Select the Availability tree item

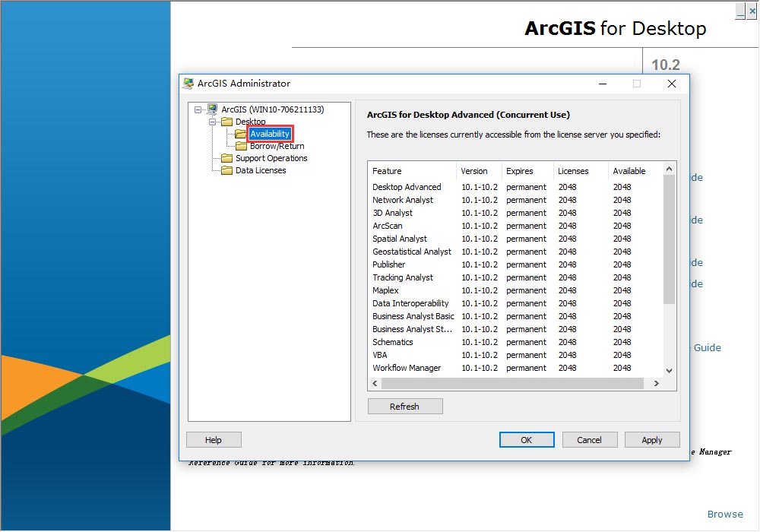(270, 134)
